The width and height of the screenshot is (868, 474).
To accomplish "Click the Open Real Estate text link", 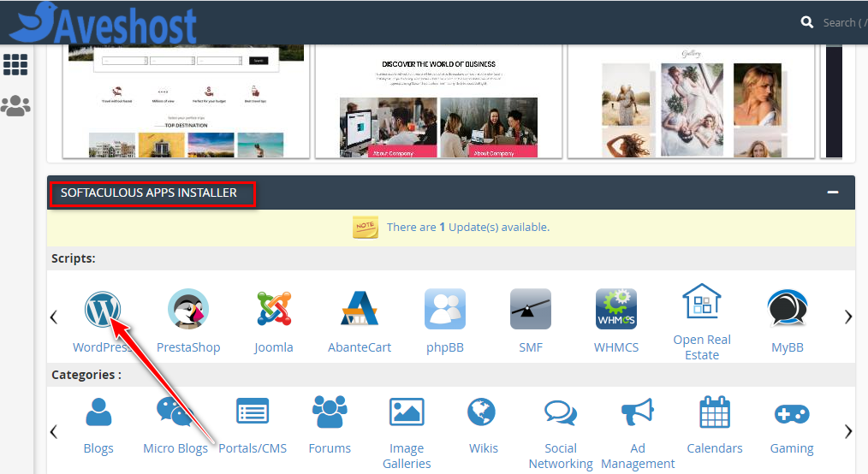I will 702,347.
